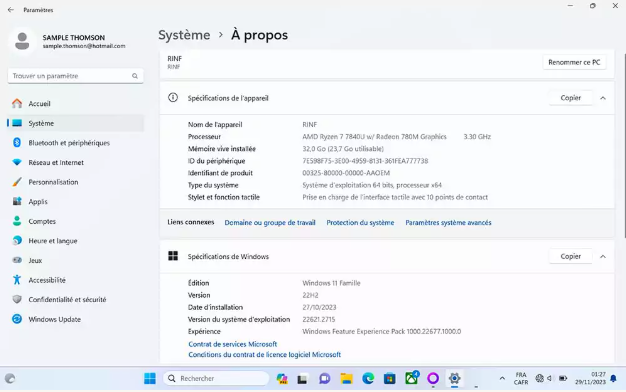Go back with the Paramètres back arrow
This screenshot has width=626, height=392.
pyautogui.click(x=11, y=10)
